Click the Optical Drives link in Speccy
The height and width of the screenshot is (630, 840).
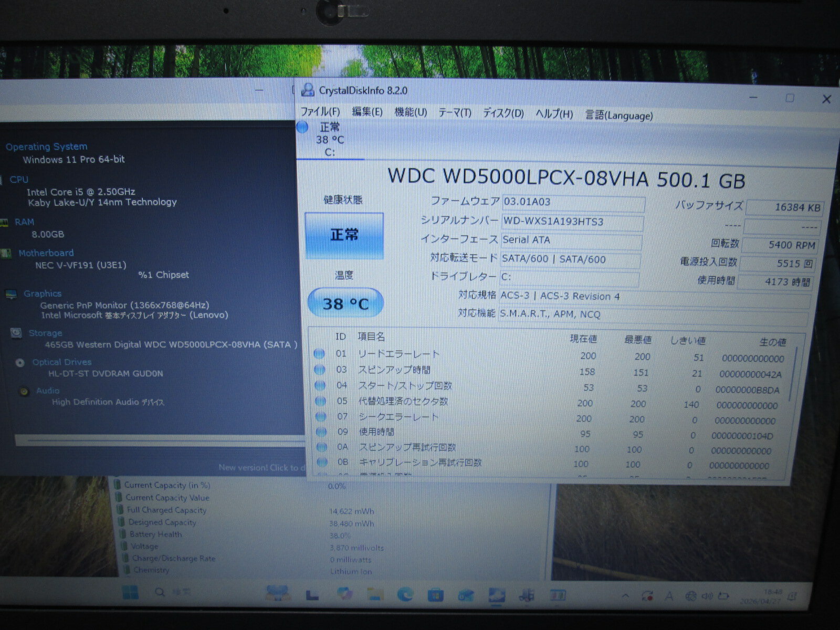pos(62,362)
